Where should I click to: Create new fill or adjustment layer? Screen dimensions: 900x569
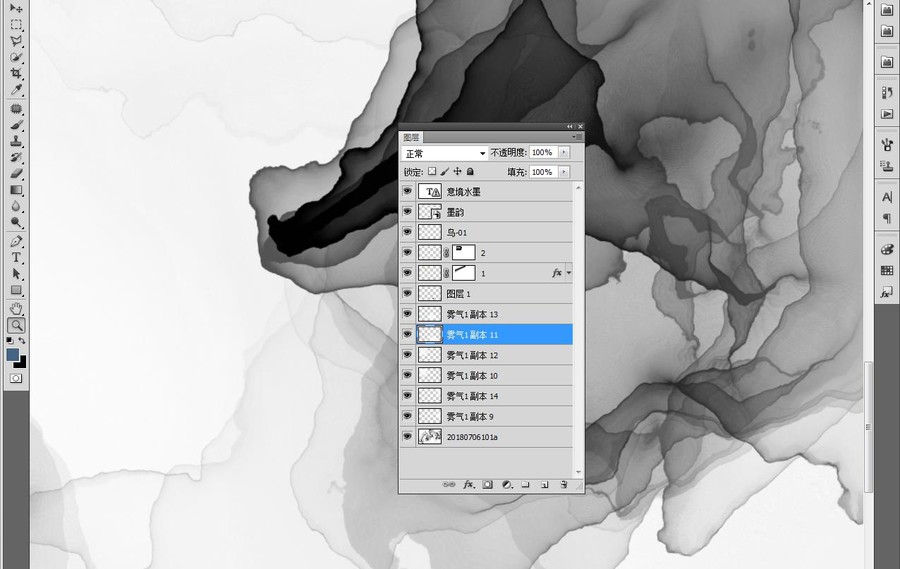(506, 485)
